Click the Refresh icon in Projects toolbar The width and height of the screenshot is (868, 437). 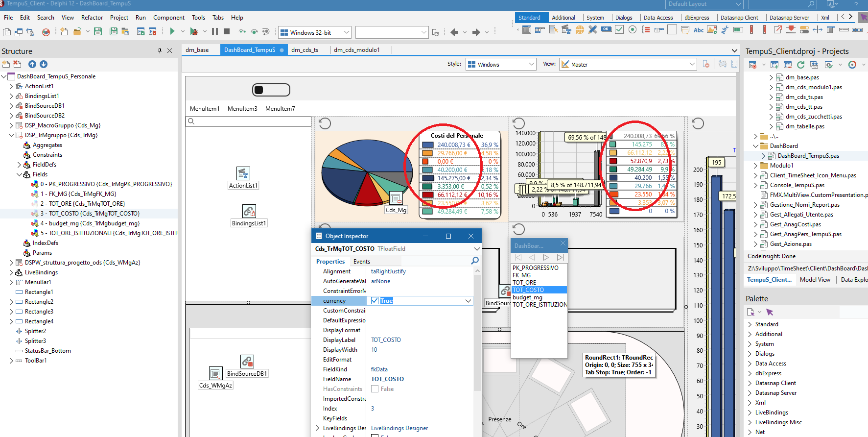801,65
